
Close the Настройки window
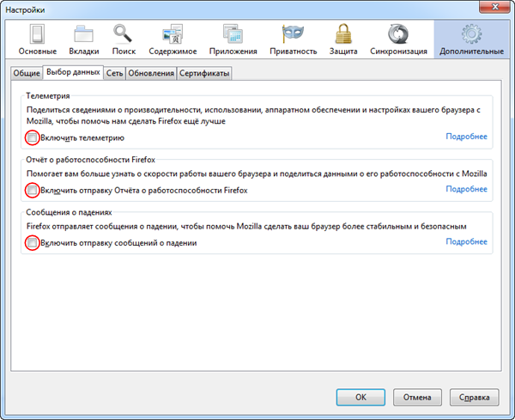point(495,7)
